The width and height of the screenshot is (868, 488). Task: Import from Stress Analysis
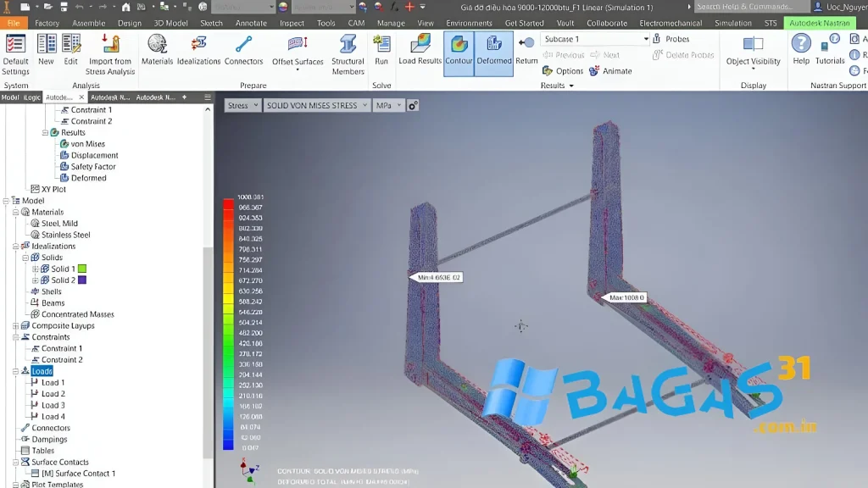click(x=109, y=54)
